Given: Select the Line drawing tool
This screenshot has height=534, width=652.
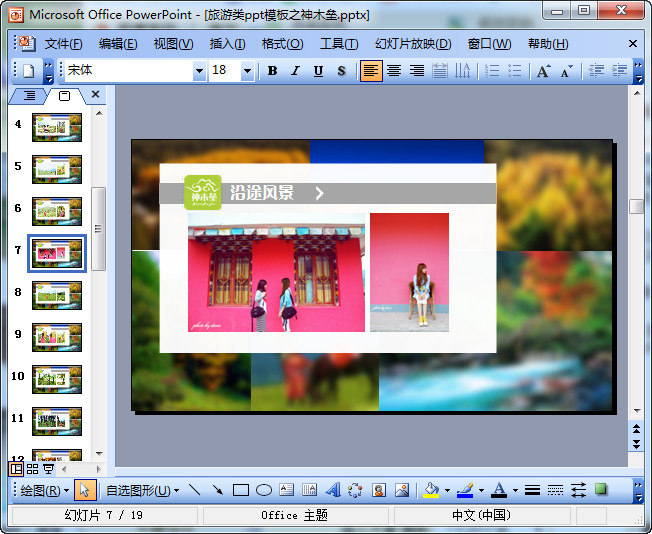Looking at the screenshot, I should (194, 490).
